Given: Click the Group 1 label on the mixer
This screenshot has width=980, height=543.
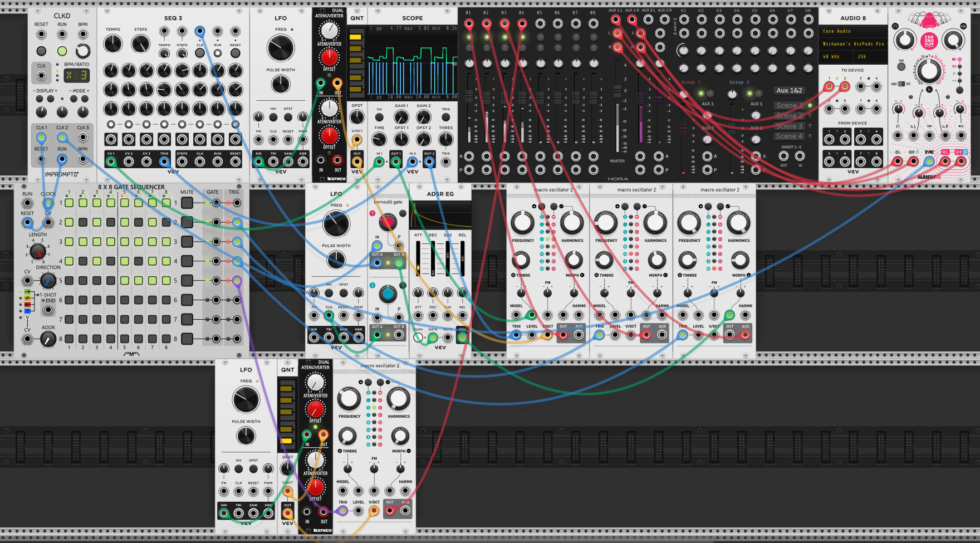Looking at the screenshot, I should [x=690, y=82].
